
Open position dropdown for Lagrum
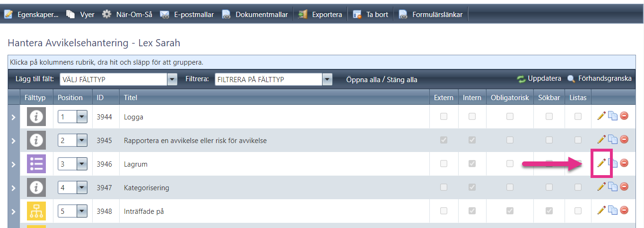[x=82, y=164]
